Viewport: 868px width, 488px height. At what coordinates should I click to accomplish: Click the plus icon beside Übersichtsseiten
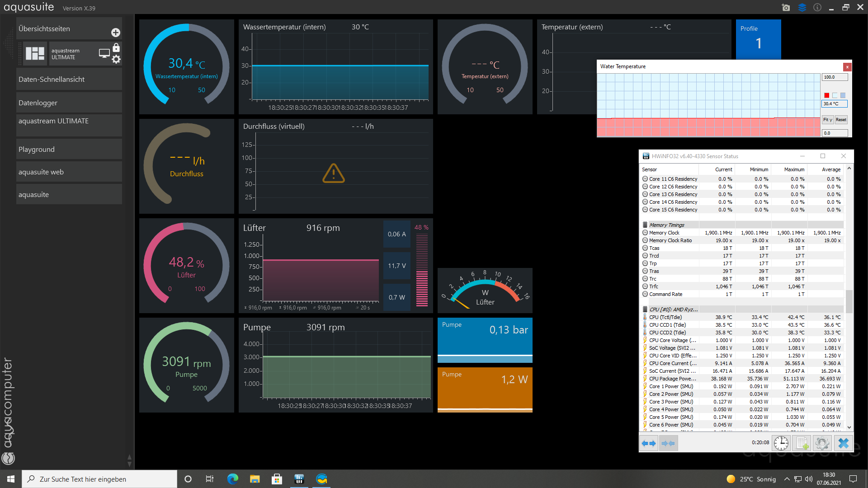pyautogui.click(x=116, y=33)
